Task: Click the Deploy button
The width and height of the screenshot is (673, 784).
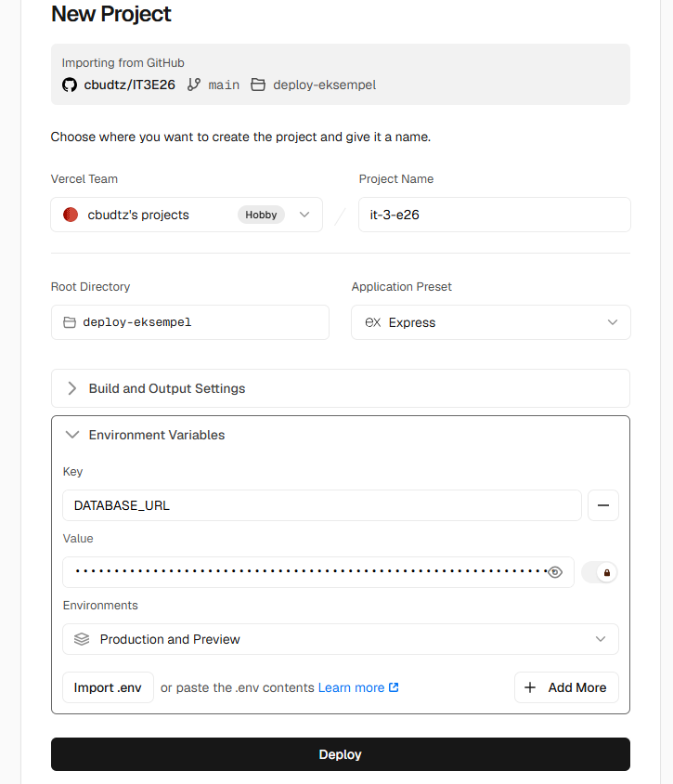Action: pyautogui.click(x=341, y=754)
